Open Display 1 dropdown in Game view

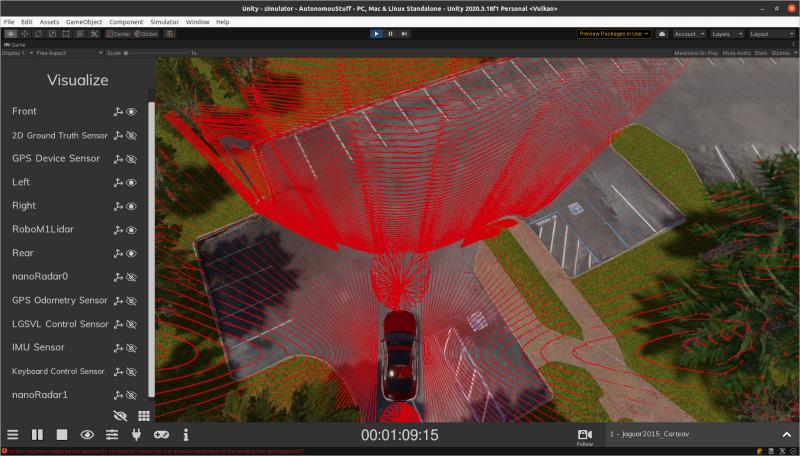click(x=17, y=53)
